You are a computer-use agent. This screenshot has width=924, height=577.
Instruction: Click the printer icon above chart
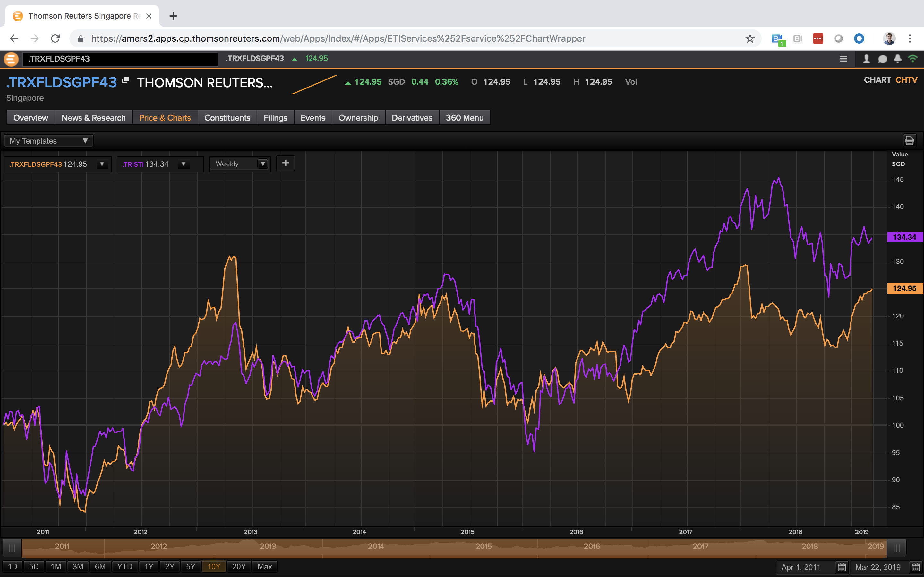tap(909, 140)
